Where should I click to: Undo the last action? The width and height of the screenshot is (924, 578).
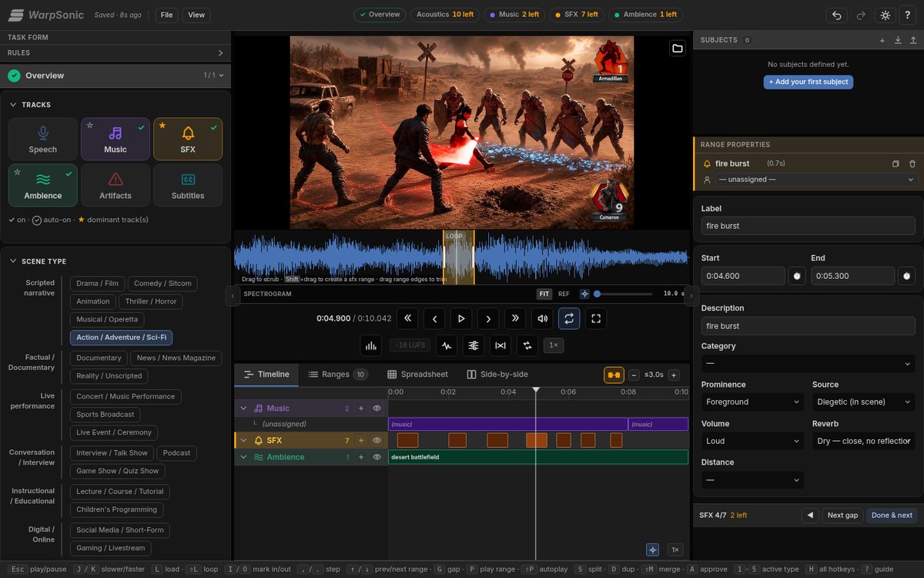pos(836,15)
